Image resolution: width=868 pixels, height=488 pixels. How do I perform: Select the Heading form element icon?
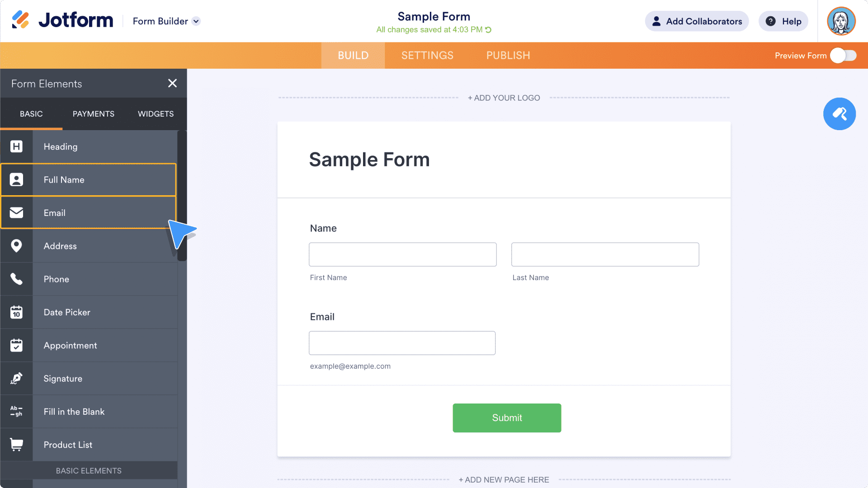pos(16,146)
